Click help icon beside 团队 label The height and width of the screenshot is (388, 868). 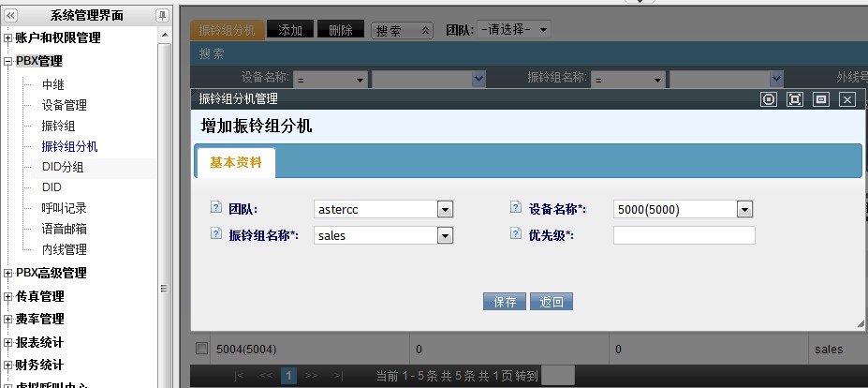216,208
